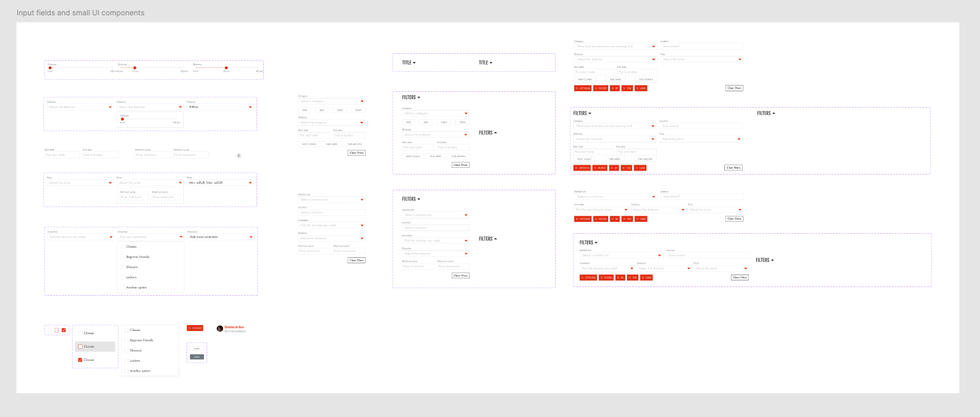980x417 pixels.
Task: Click the dark LABEL button
Action: click(x=197, y=356)
